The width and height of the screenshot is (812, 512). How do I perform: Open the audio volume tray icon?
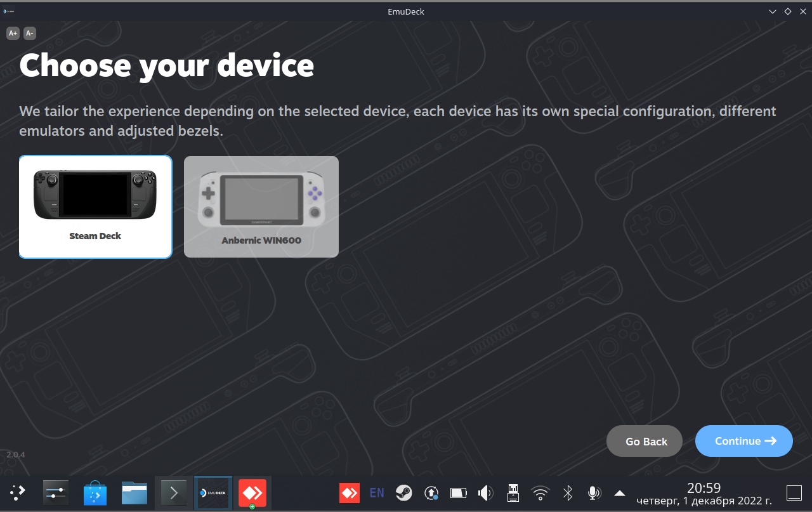pyautogui.click(x=485, y=493)
